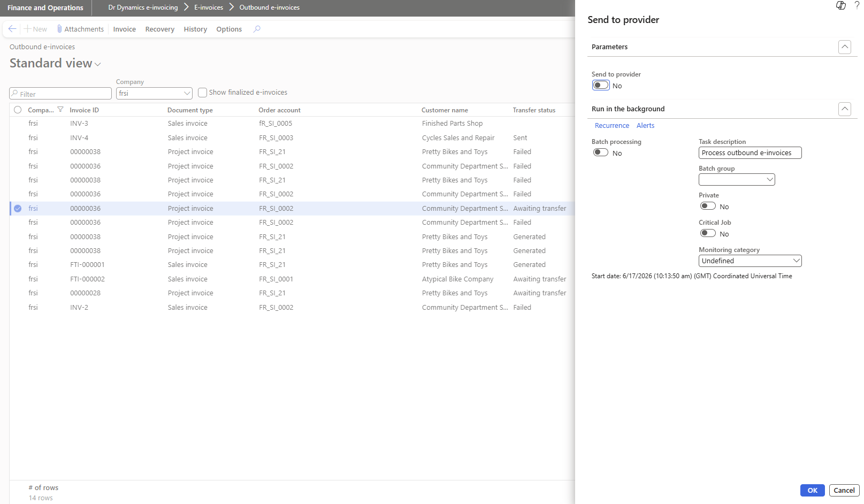Image resolution: width=864 pixels, height=504 pixels.
Task: Sort by Invoice ID column header
Action: [x=85, y=110]
